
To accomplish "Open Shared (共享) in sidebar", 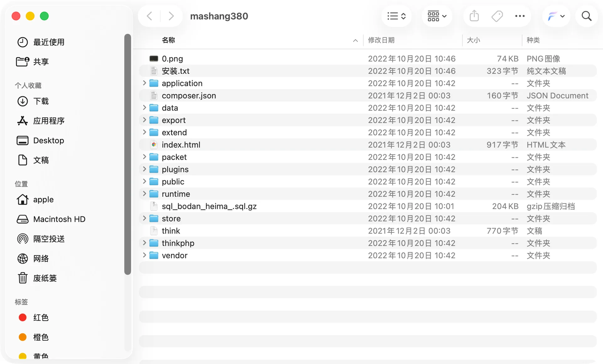I will (33, 62).
